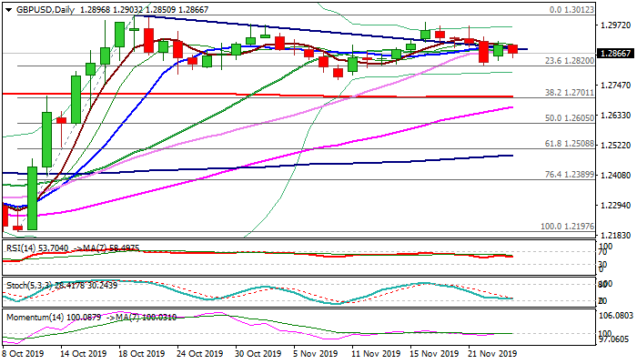Click the 30 Oct 2019 date label

258,353
